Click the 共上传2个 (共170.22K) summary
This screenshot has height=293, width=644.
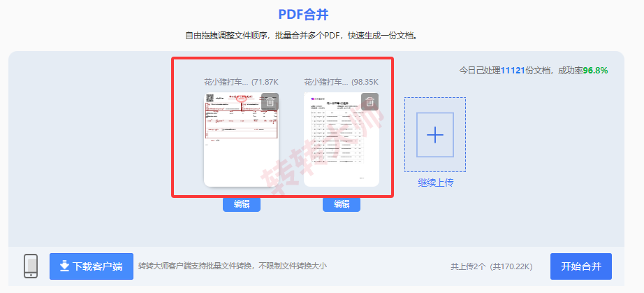click(x=492, y=266)
